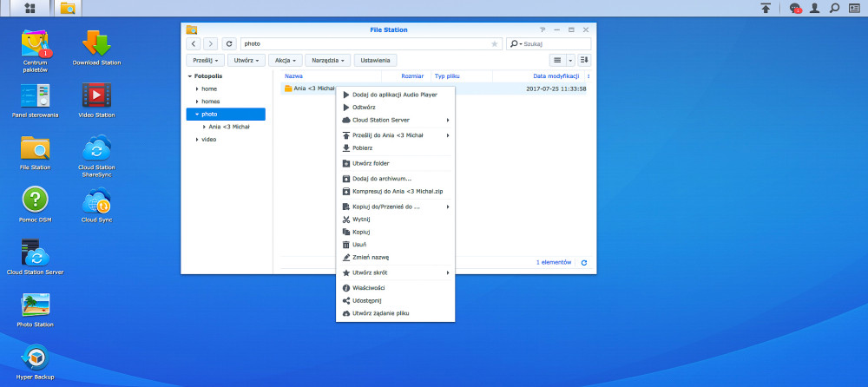The width and height of the screenshot is (868, 387).
Task: Go forward in File Station
Action: (x=210, y=43)
